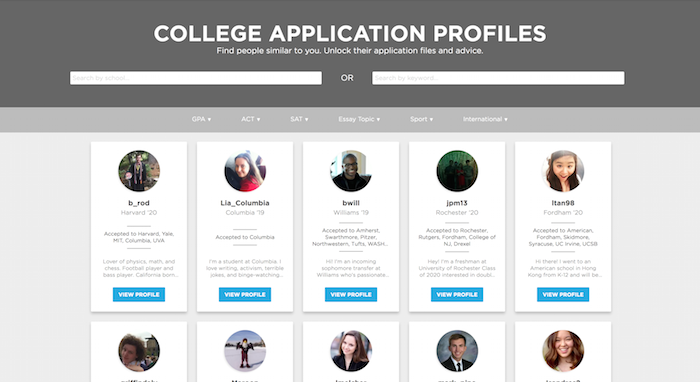
Task: Open the International filter dropdown
Action: 485,119
